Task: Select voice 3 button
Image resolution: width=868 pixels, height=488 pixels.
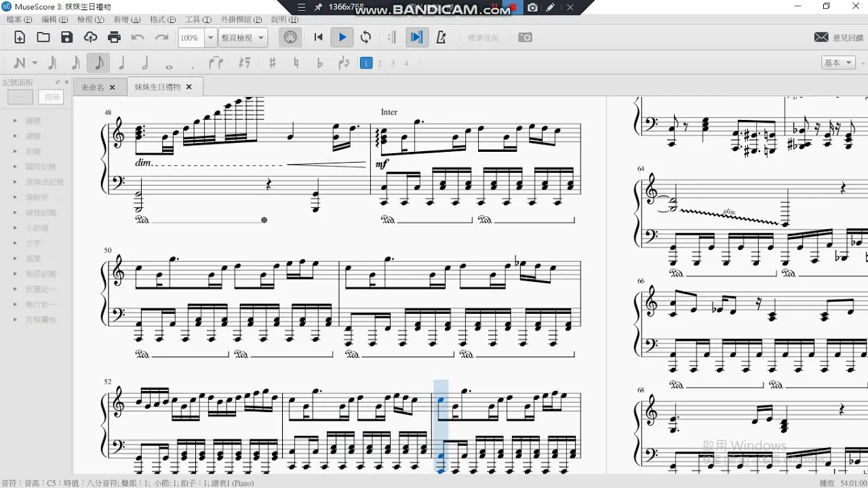Action: [393, 63]
